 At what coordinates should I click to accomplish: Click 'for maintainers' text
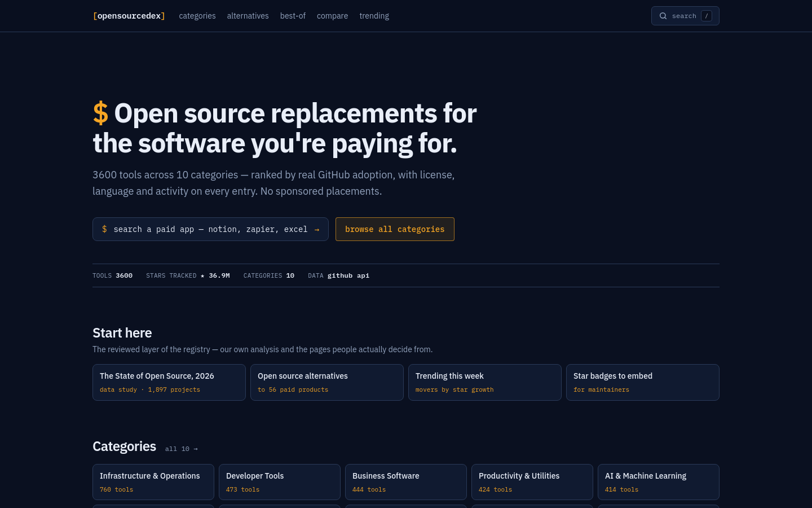click(601, 389)
